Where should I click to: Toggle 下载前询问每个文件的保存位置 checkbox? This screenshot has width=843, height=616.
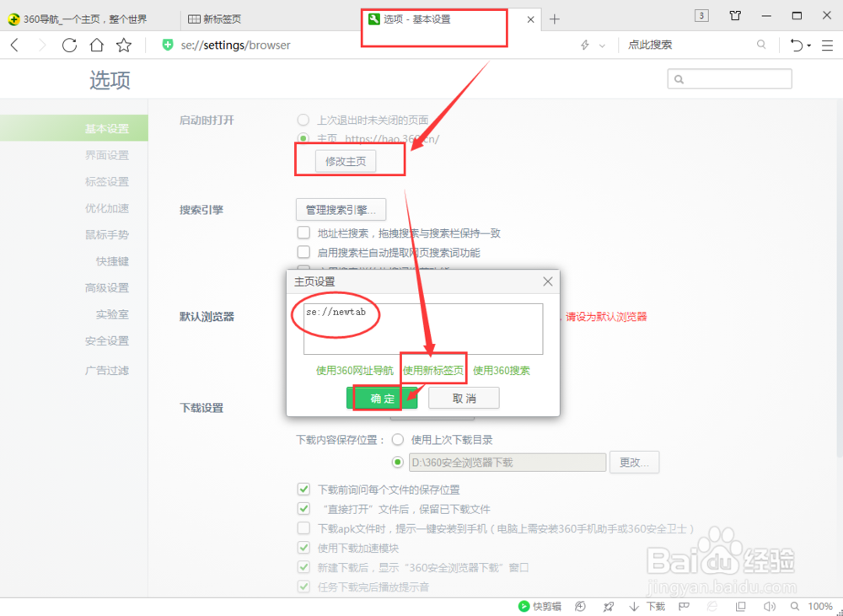point(303,489)
